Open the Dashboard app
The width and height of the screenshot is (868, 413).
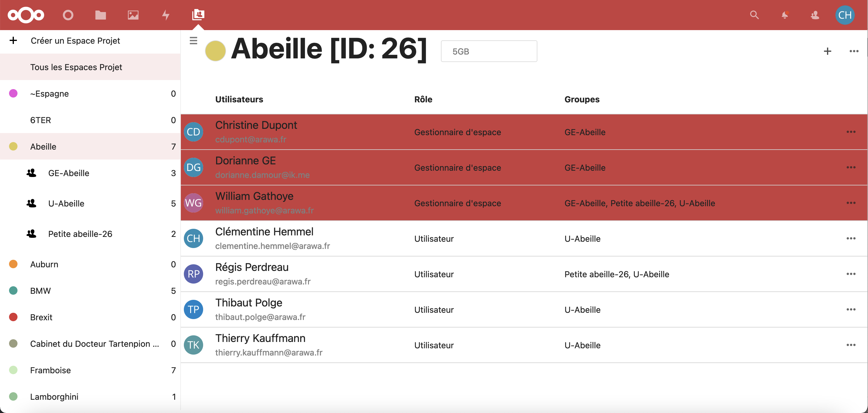68,15
